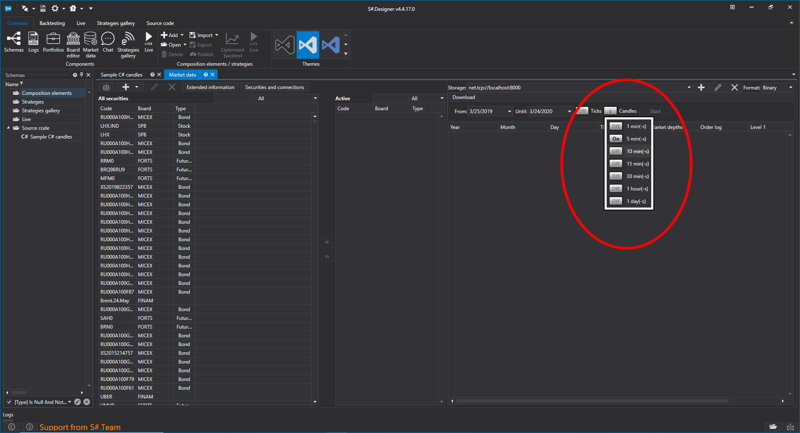Select Strategies gallery in Schemas tree
The width and height of the screenshot is (800, 433).
pos(40,110)
